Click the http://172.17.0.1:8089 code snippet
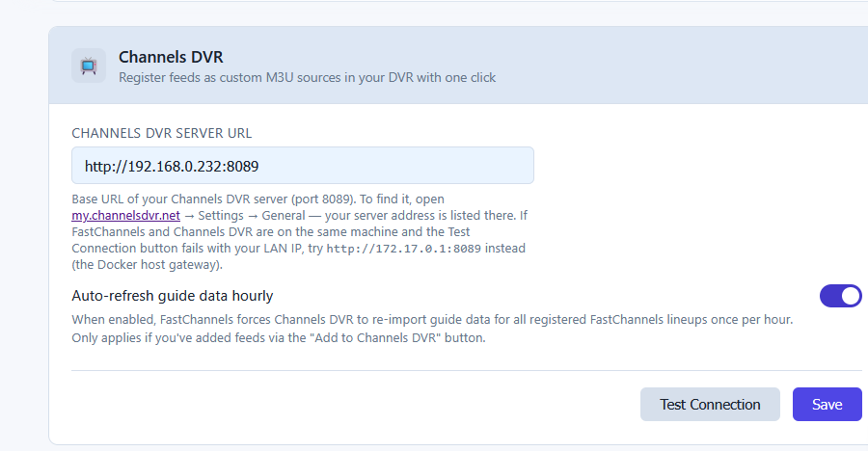Image resolution: width=868 pixels, height=451 pixels. (x=403, y=249)
